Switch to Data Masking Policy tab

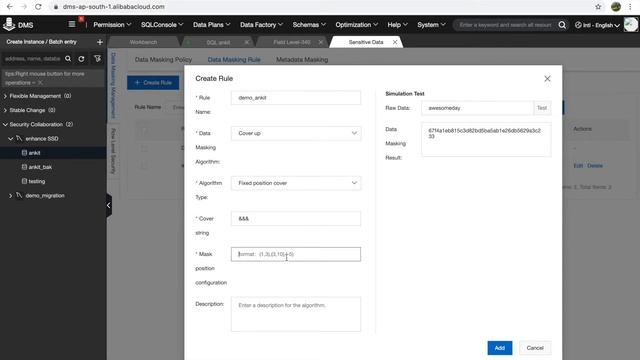click(163, 60)
